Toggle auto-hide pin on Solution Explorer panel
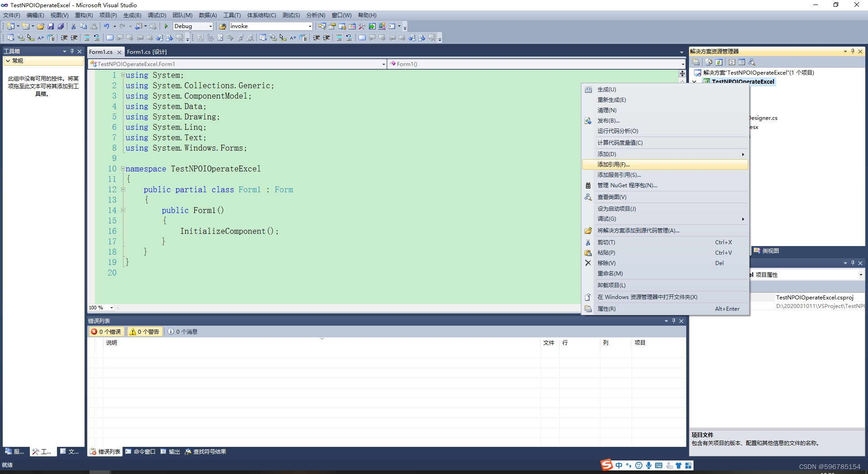 coord(853,51)
